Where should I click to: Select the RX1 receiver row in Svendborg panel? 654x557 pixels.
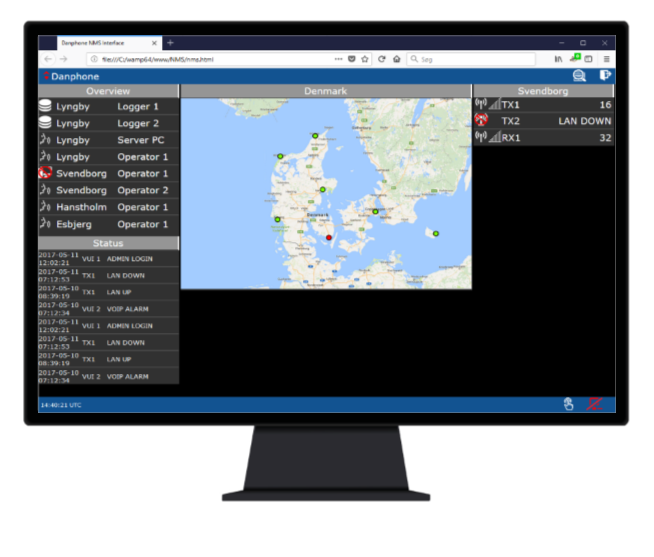pyautogui.click(x=543, y=138)
